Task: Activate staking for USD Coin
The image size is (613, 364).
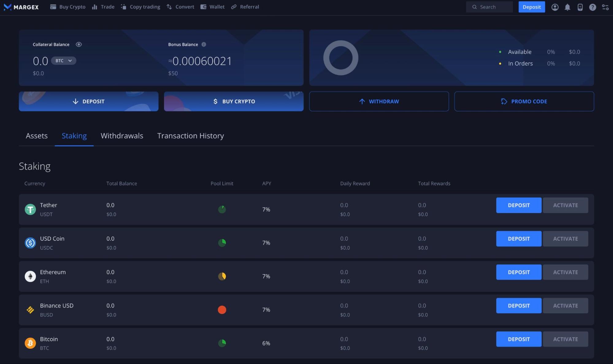Action: coord(565,239)
